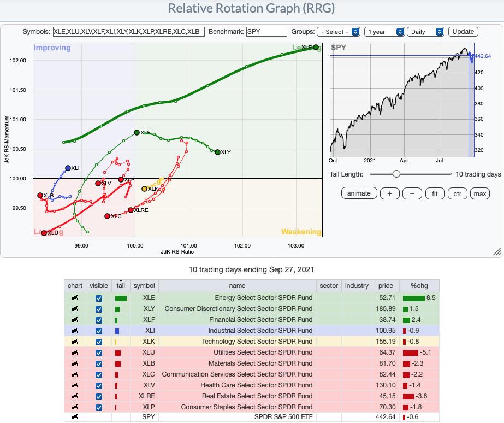This screenshot has width=504, height=423.
Task: Focus the Benchmark input field
Action: point(266,32)
